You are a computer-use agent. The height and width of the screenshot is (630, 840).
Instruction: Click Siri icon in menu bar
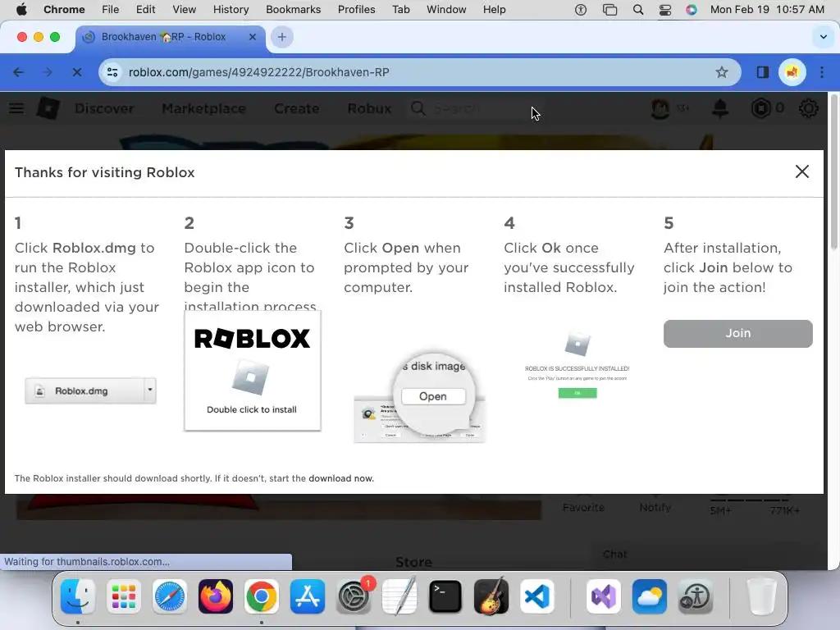click(692, 10)
